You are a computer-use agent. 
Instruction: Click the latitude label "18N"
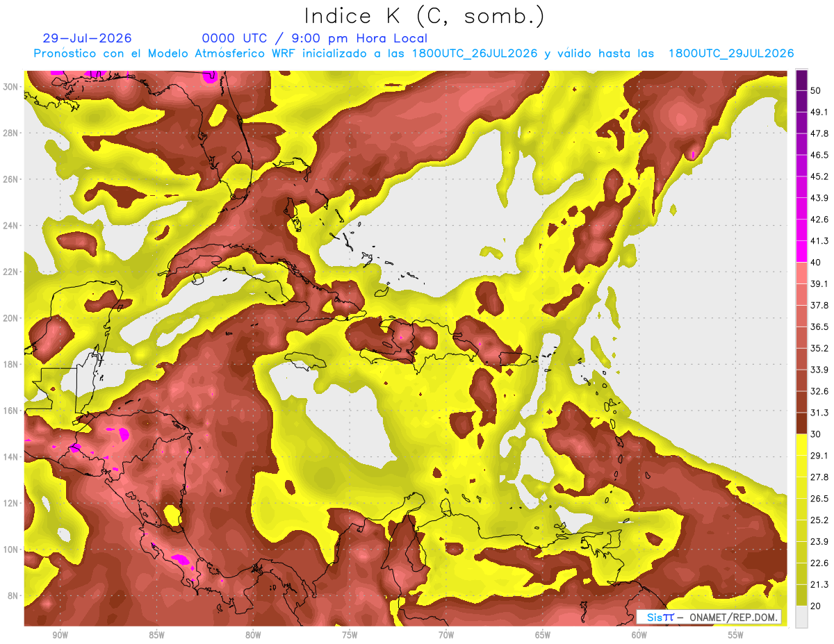pyautogui.click(x=12, y=365)
